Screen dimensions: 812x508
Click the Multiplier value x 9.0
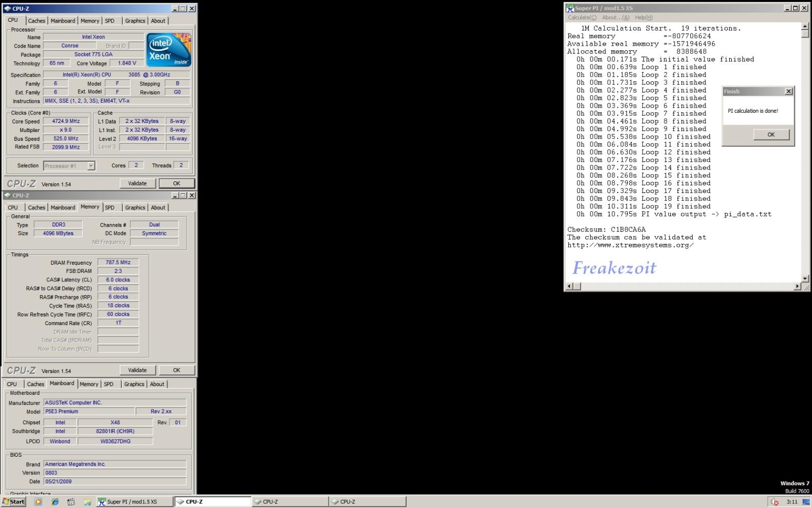(x=66, y=130)
